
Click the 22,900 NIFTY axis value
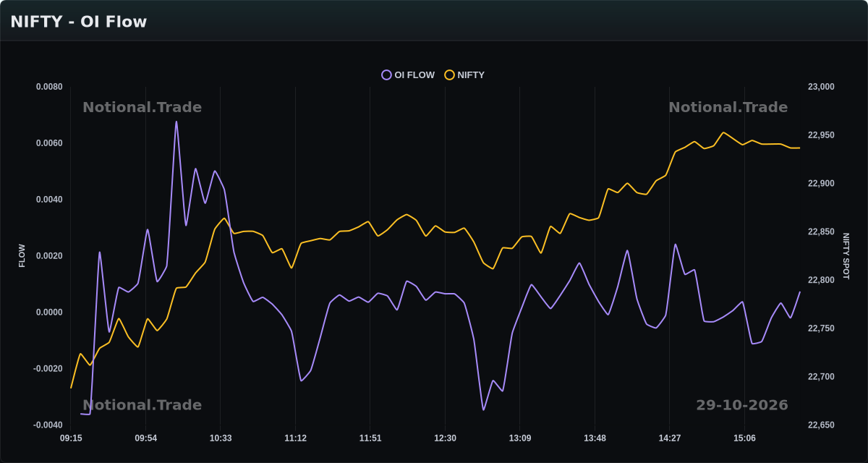[821, 184]
